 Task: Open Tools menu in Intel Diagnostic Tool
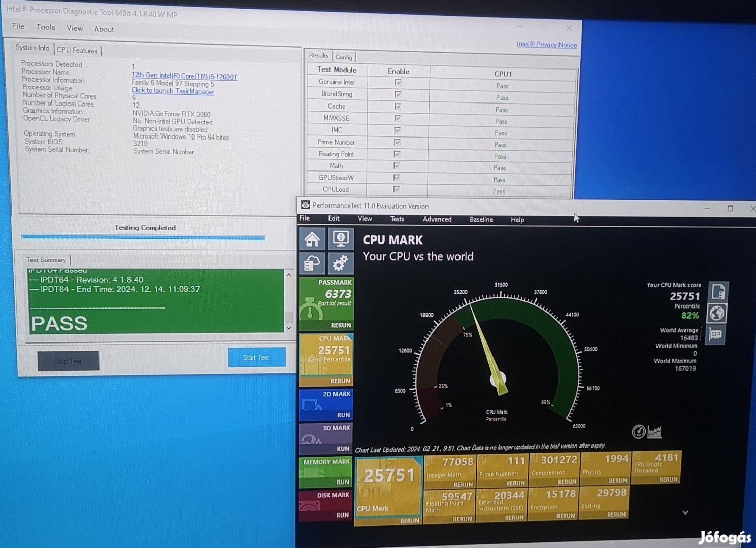click(45, 27)
